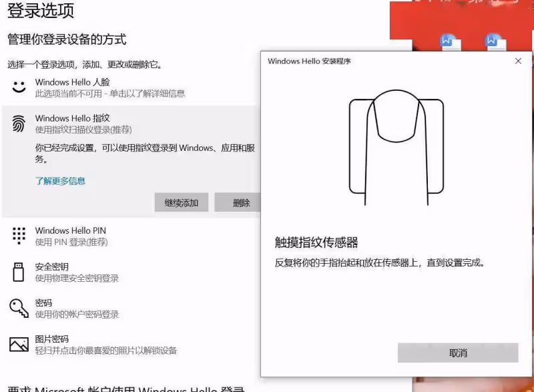This screenshot has height=392, width=534.
Task: Click the 使用 PIN 登录(推荐) description
Action: [71, 242]
